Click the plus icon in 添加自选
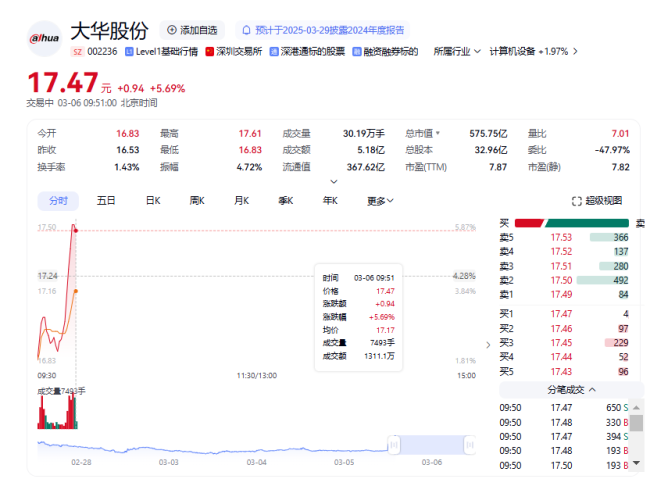 click(172, 30)
